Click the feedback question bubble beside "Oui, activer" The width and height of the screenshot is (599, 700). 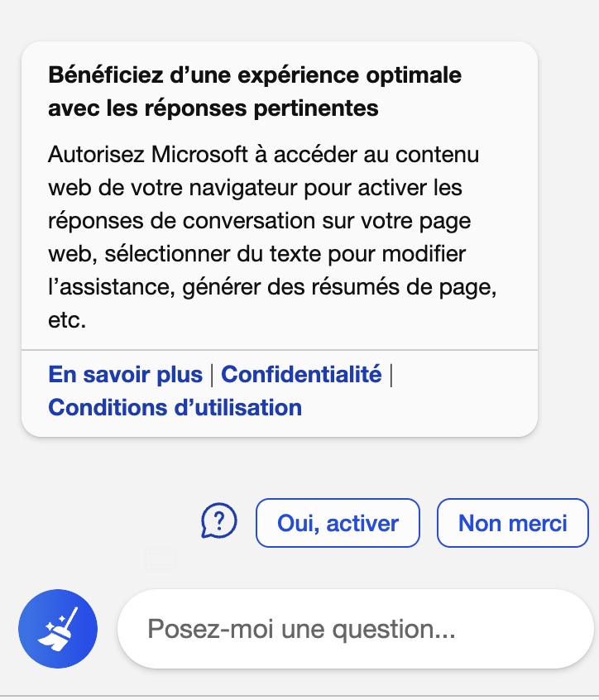(218, 521)
